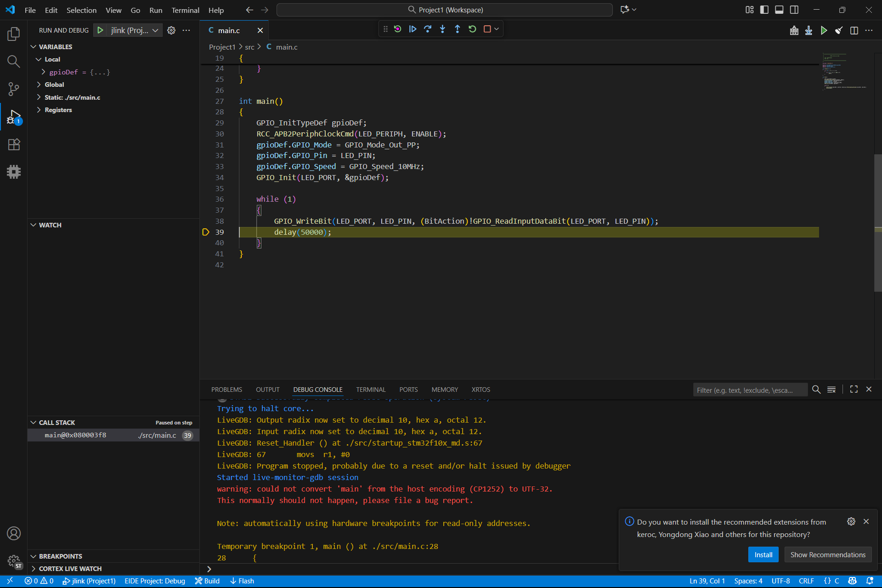Screen dimensions: 882x588
Task: Click Flash in the status bar
Action: (242, 581)
